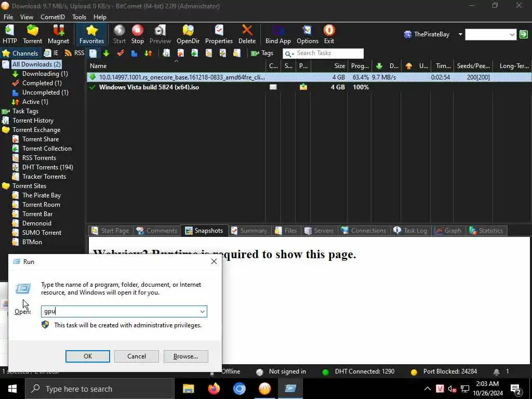Click the RSS feed toolbar button
This screenshot has height=399, width=532.
pos(74,54)
